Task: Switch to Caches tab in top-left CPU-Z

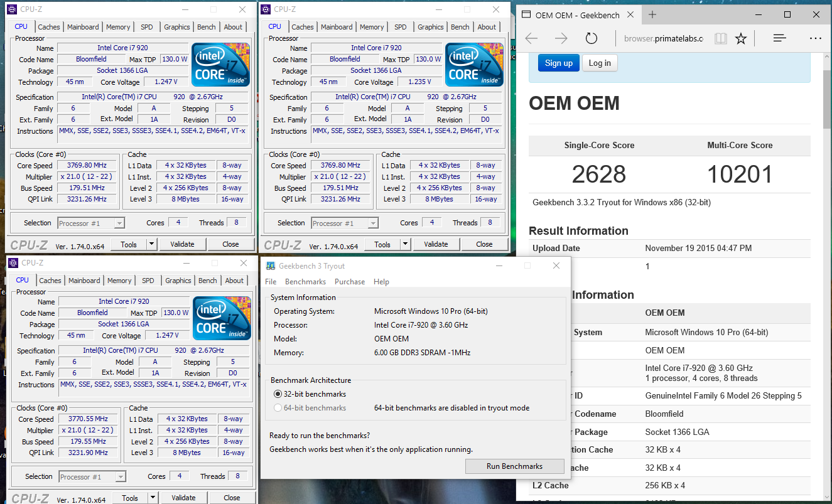Action: point(49,27)
